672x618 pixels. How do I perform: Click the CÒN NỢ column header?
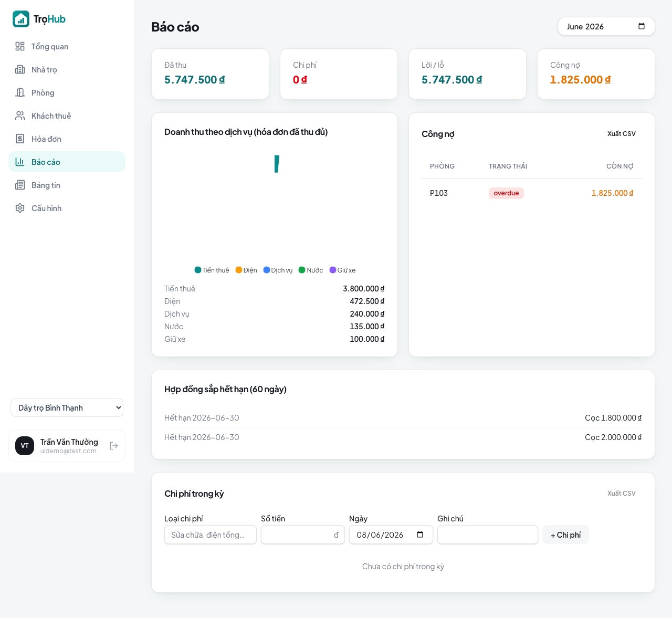620,166
